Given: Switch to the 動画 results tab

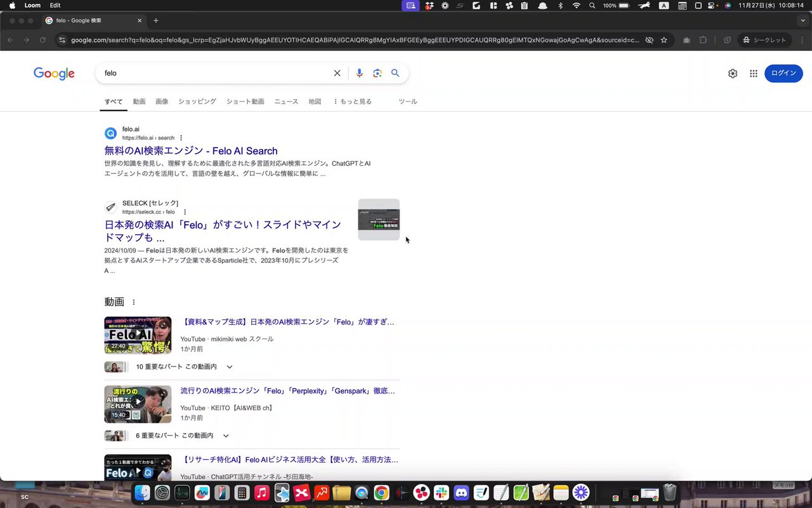Looking at the screenshot, I should (x=139, y=102).
